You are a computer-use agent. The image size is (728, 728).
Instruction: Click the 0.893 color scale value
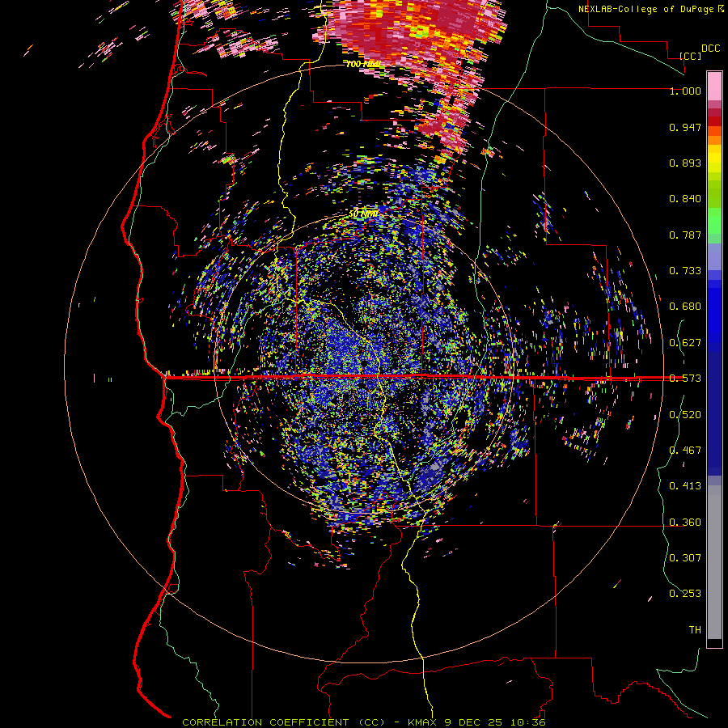click(x=685, y=163)
